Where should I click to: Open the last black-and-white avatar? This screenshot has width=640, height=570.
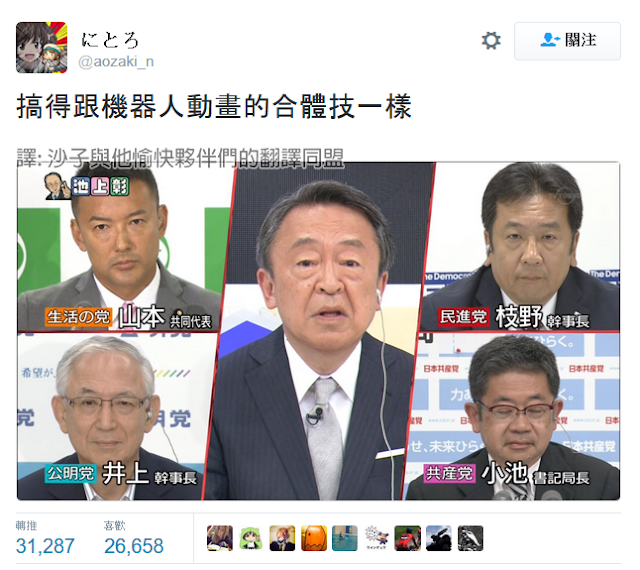point(470,538)
